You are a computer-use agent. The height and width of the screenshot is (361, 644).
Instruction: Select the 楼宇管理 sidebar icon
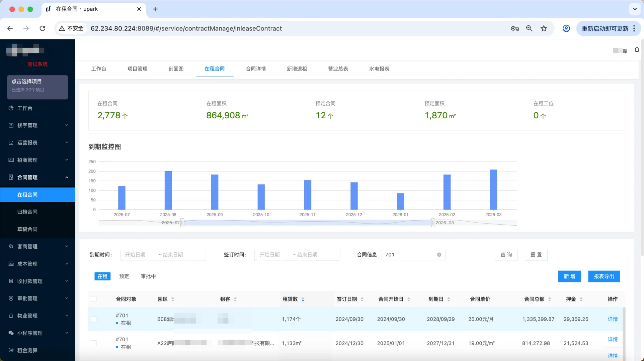[x=11, y=125]
